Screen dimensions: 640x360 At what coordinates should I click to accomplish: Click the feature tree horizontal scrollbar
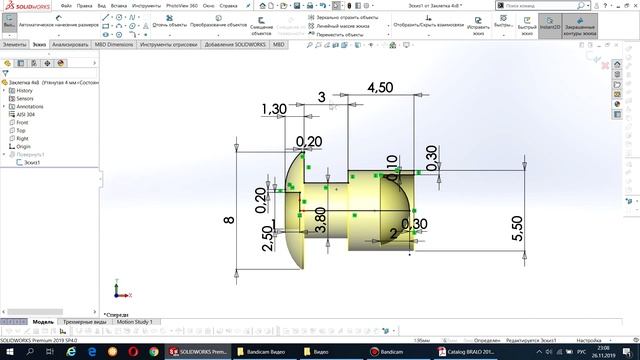[35, 312]
